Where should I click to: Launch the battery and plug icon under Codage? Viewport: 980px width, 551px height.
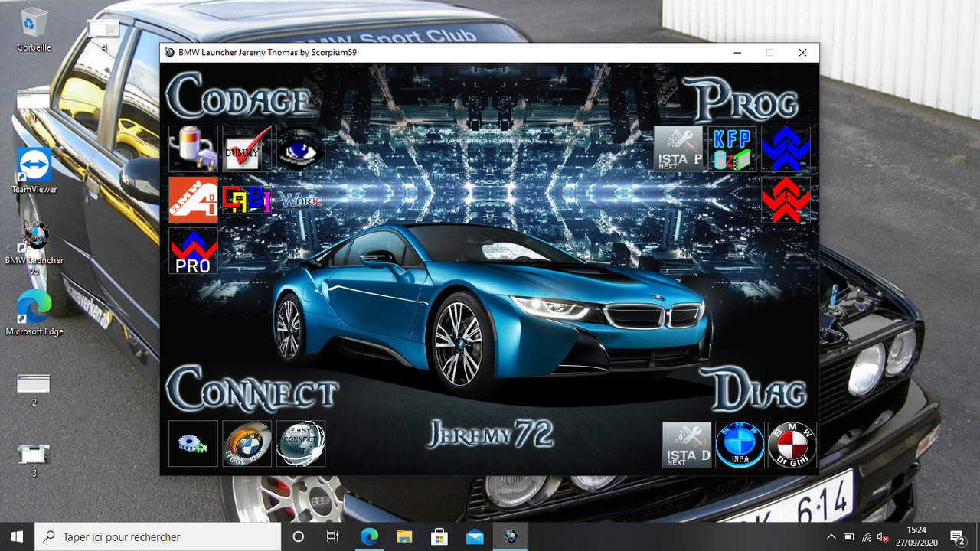(193, 148)
